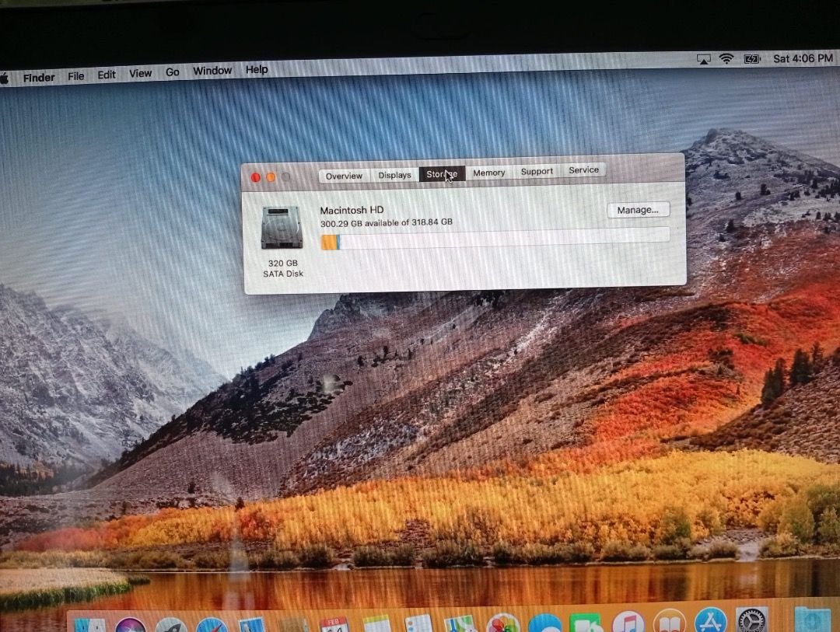Click the storage usage bar
Image resolution: width=840 pixels, height=632 pixels.
[495, 239]
